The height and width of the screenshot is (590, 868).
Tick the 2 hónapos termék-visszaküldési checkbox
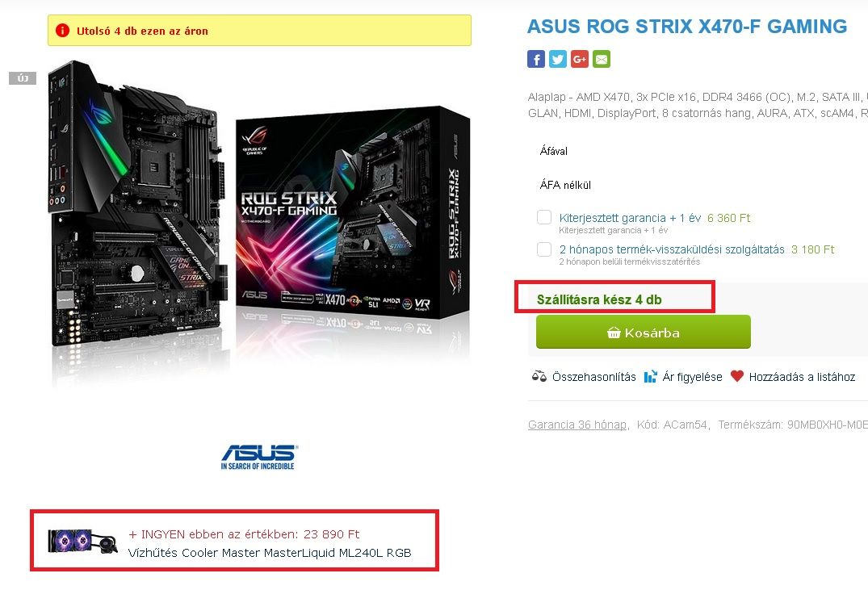(544, 249)
